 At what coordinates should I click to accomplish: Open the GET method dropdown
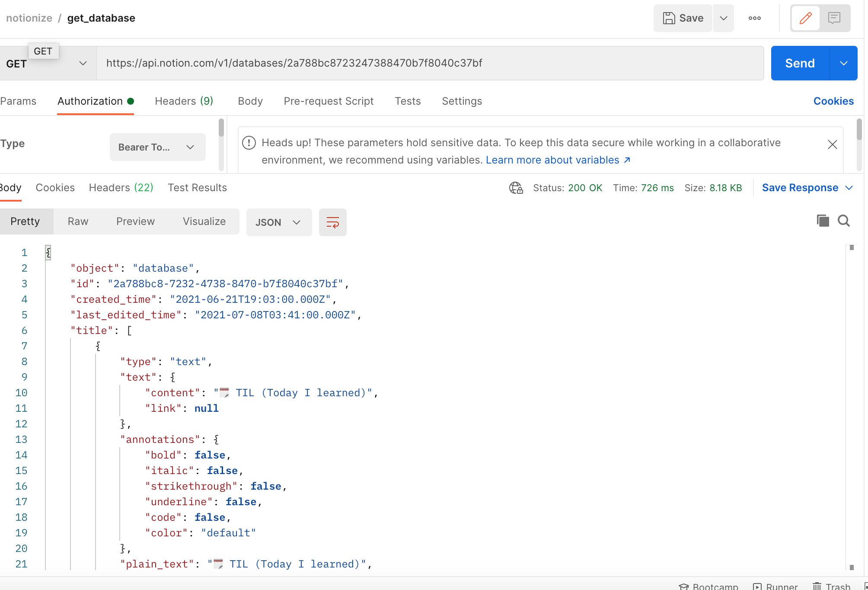coord(47,64)
